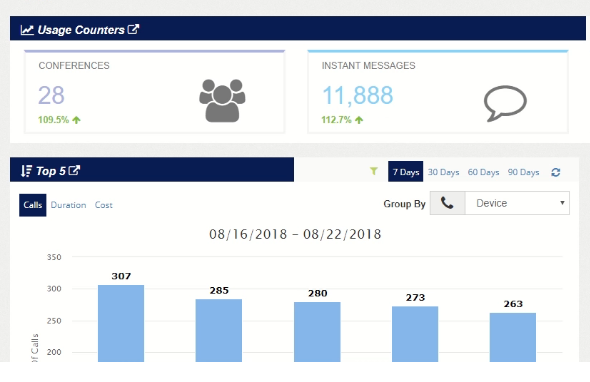This screenshot has width=590, height=382.
Task: Switch to 30 Days range
Action: pos(443,172)
